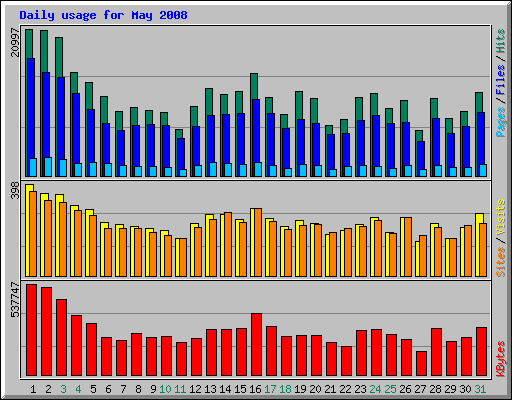
Task: Select day 21 on the x-axis
Action: point(330,389)
